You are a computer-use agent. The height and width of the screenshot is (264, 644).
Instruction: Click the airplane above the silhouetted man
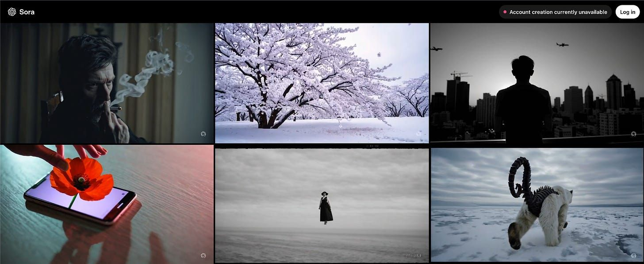pyautogui.click(x=562, y=44)
